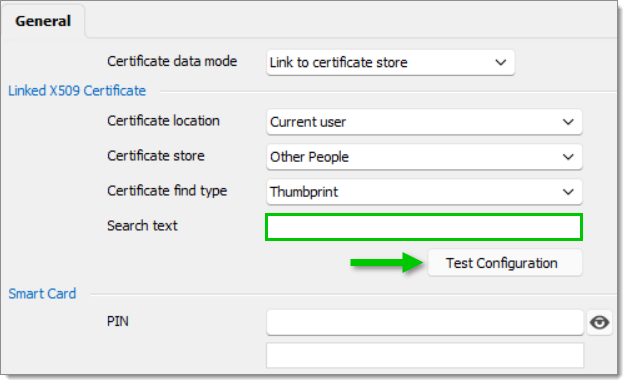Click the Certificate data mode label

[172, 61]
